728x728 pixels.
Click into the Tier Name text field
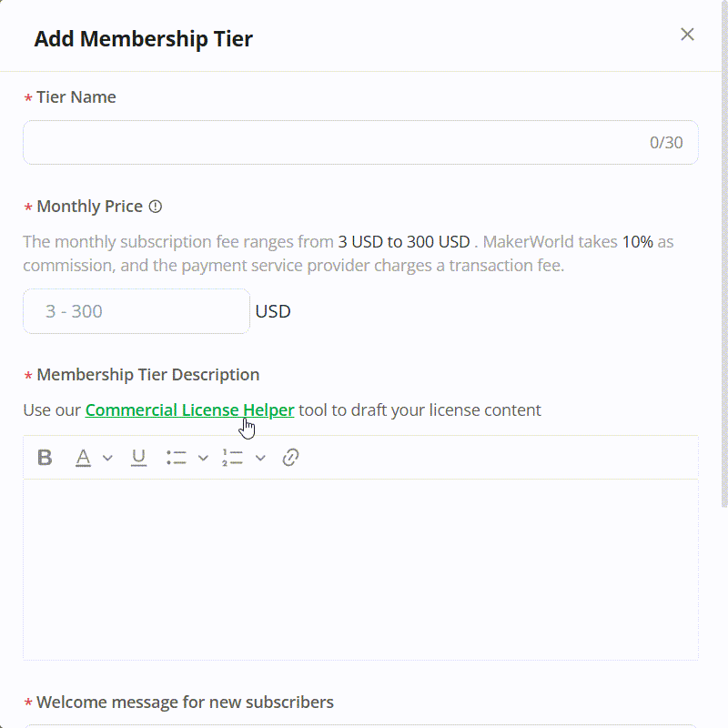tap(328, 143)
